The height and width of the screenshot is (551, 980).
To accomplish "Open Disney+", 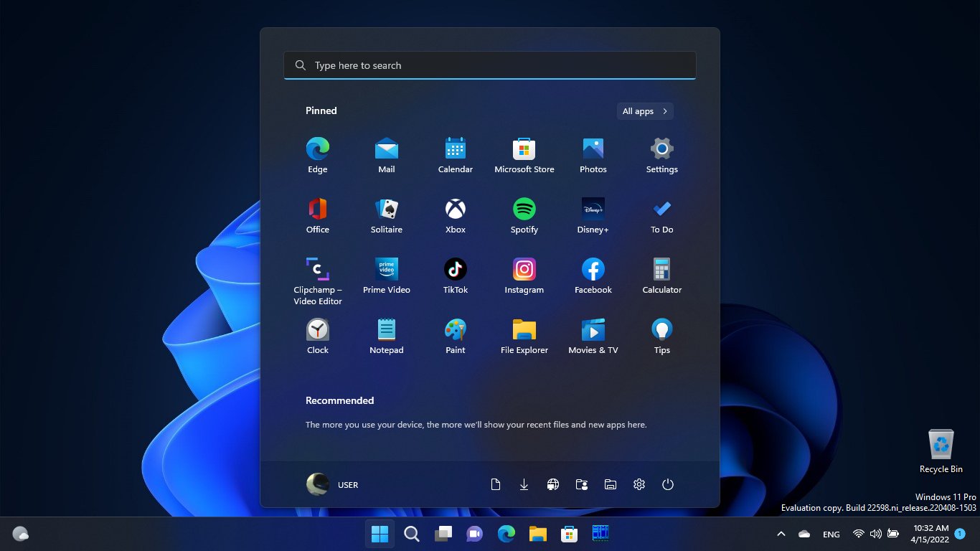I will (x=593, y=215).
